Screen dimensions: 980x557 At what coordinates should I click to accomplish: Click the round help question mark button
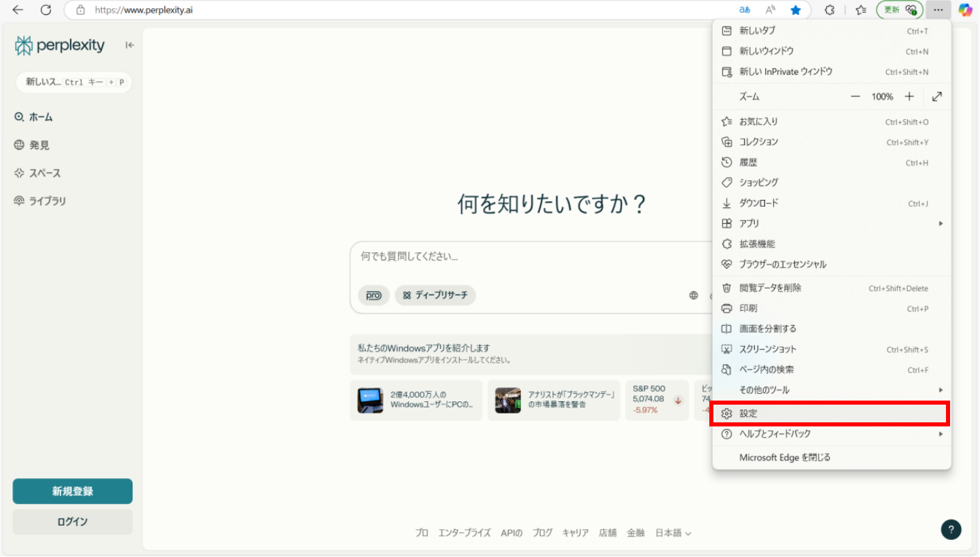(x=951, y=530)
